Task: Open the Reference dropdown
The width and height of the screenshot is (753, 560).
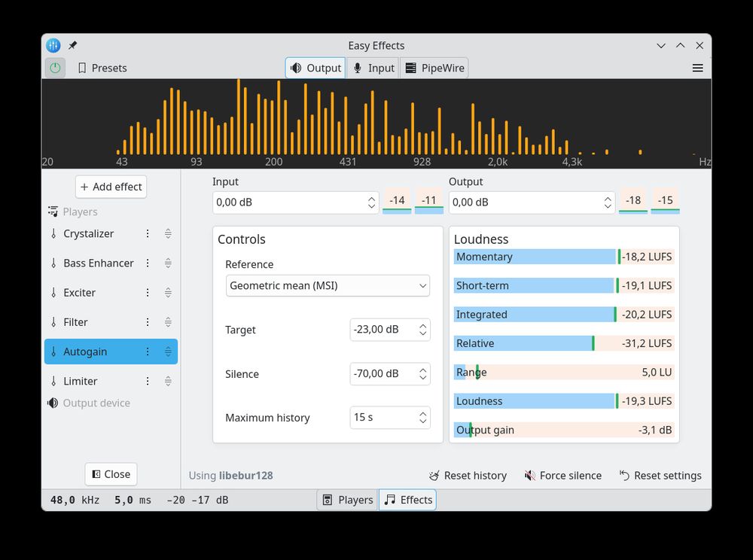Action: tap(328, 285)
